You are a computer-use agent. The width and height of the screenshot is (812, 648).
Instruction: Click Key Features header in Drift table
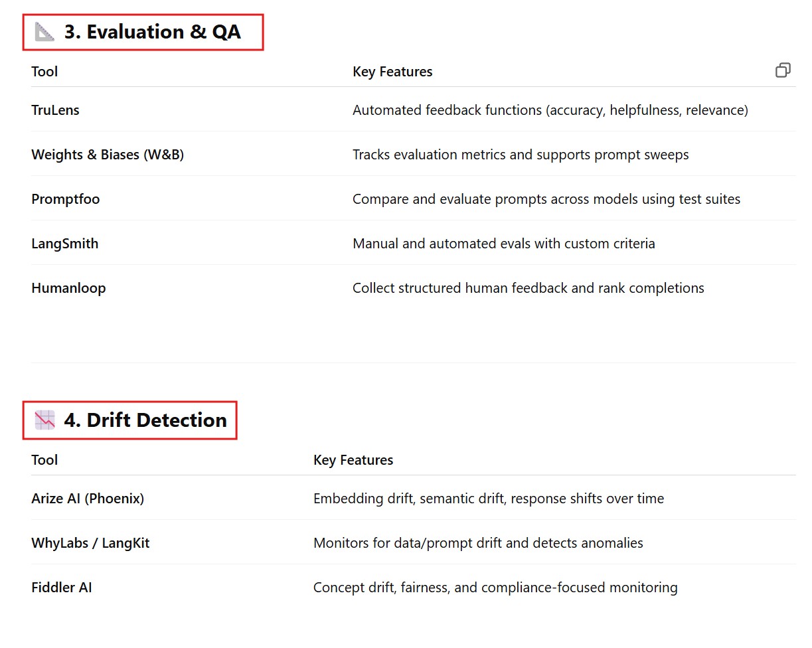353,460
